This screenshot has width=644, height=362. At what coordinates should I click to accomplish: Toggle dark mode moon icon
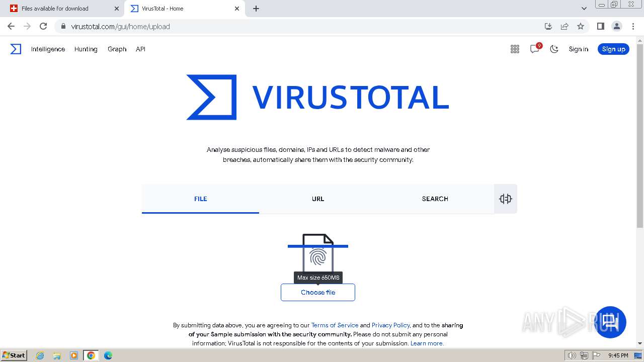click(554, 49)
